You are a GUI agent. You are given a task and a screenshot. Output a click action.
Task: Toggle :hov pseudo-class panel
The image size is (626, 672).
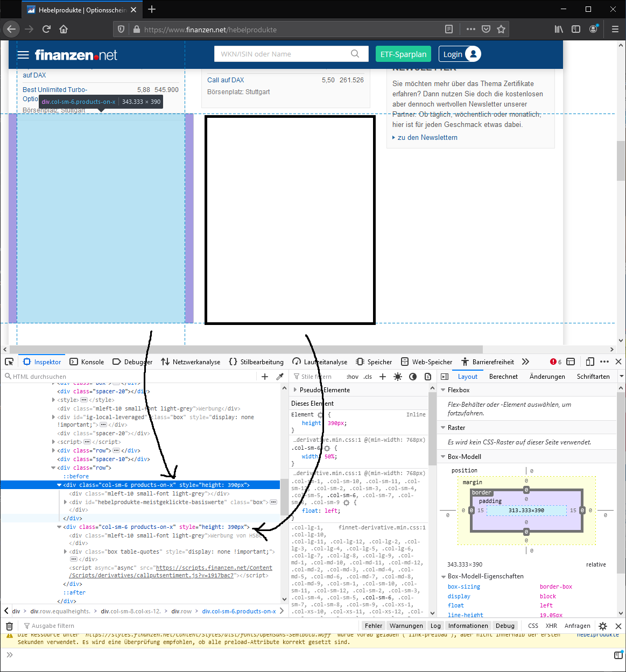pos(353,377)
